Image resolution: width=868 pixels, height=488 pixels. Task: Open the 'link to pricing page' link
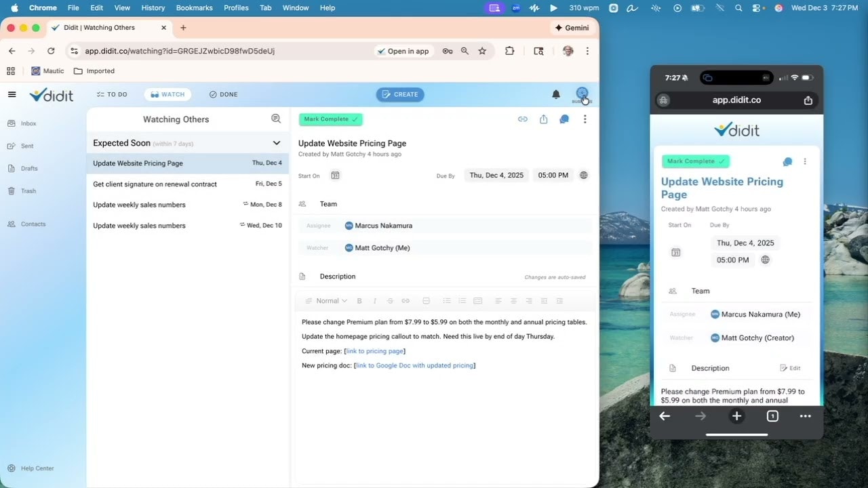click(375, 351)
